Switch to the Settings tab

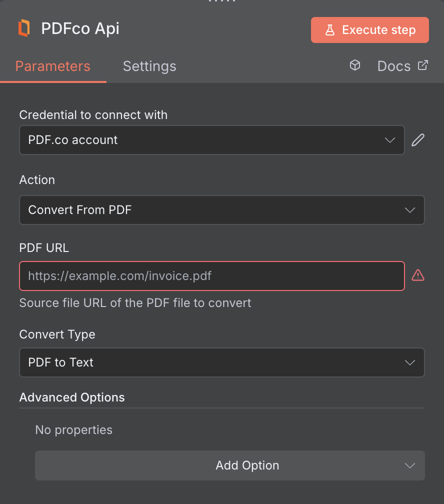tap(149, 66)
